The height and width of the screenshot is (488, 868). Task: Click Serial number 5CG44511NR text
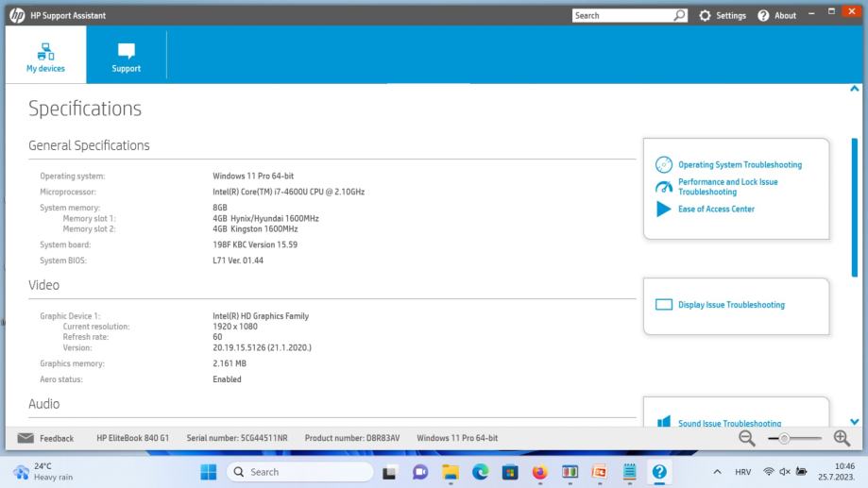[x=237, y=438]
